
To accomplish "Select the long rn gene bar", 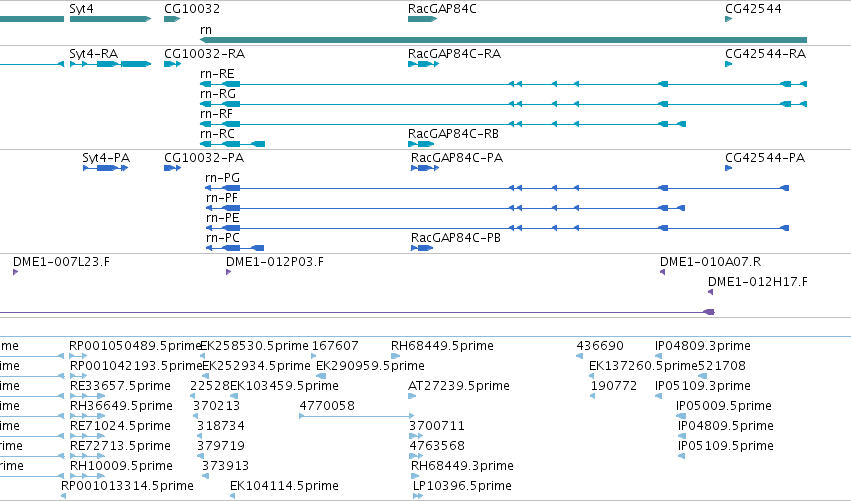I will 504,40.
